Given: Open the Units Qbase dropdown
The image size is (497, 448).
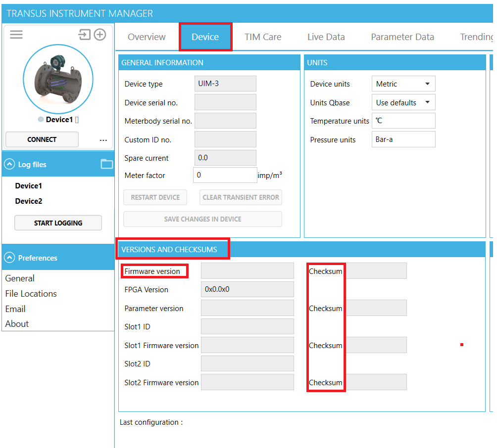Looking at the screenshot, I should click(x=403, y=102).
